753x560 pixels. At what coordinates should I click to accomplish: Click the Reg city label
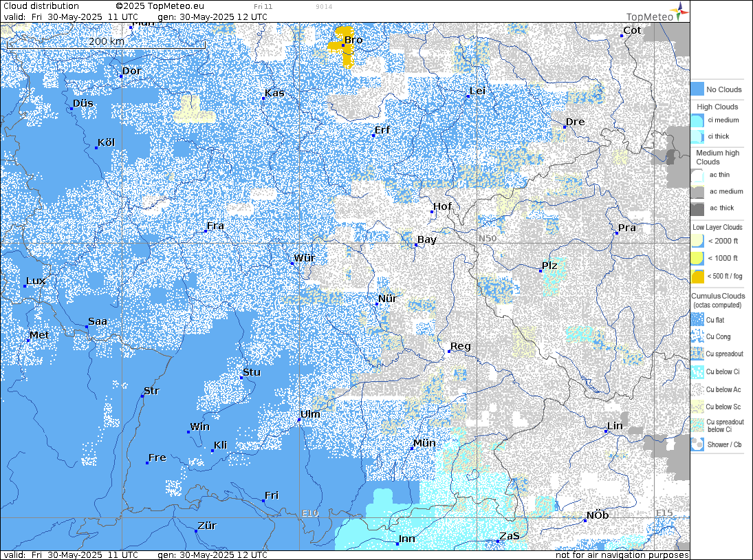click(x=461, y=346)
